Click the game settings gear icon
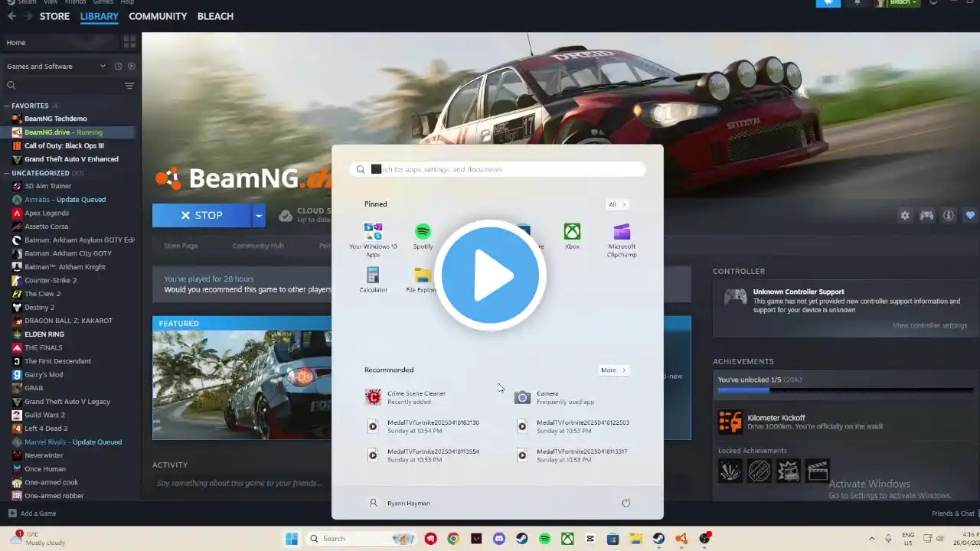 pos(905,216)
